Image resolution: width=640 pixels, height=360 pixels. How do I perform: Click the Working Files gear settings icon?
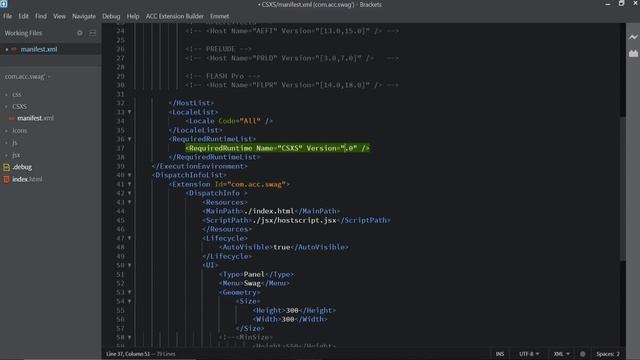pos(80,33)
